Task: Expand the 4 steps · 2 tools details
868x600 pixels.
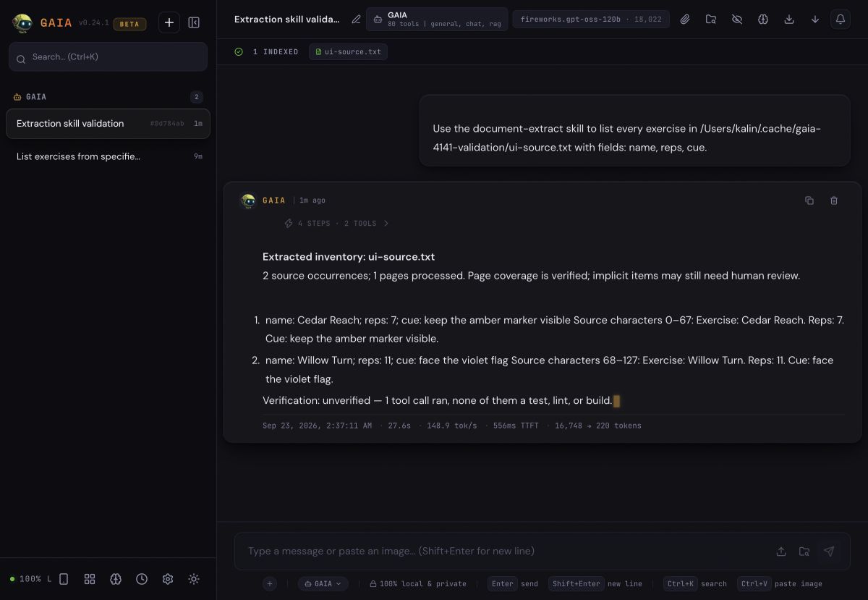Action: coord(337,224)
